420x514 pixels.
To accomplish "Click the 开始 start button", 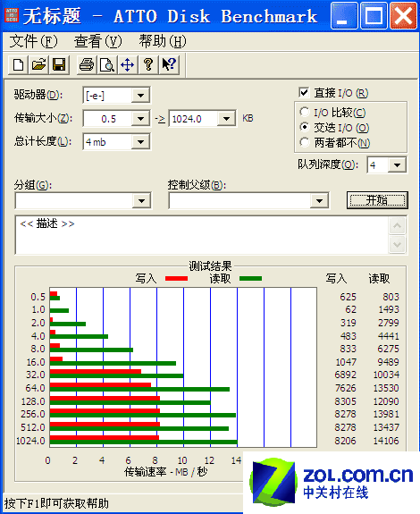I will click(x=377, y=200).
